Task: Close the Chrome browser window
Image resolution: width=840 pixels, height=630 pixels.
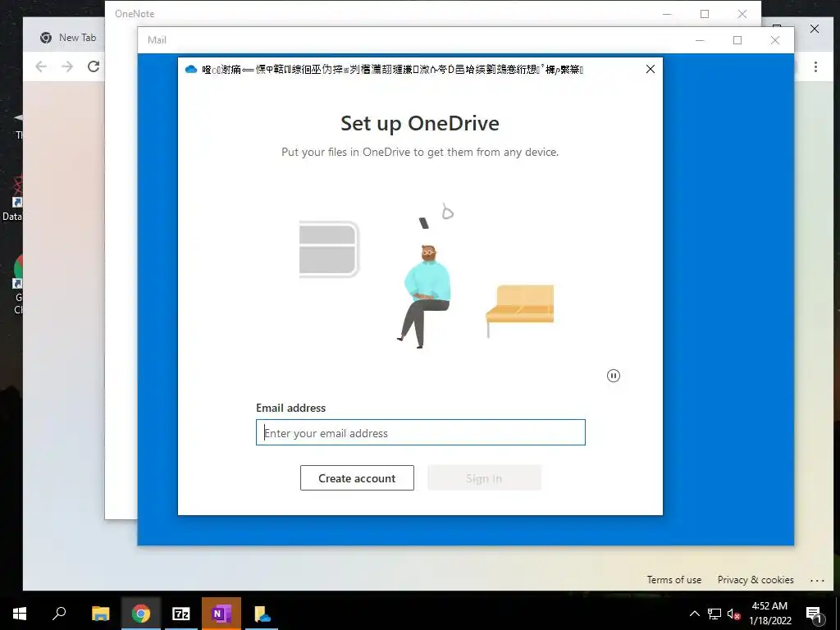Action: (x=815, y=29)
